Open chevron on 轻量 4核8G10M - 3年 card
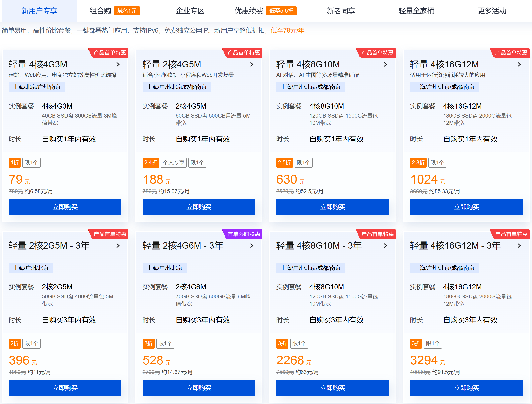The width and height of the screenshot is (532, 404). point(385,246)
